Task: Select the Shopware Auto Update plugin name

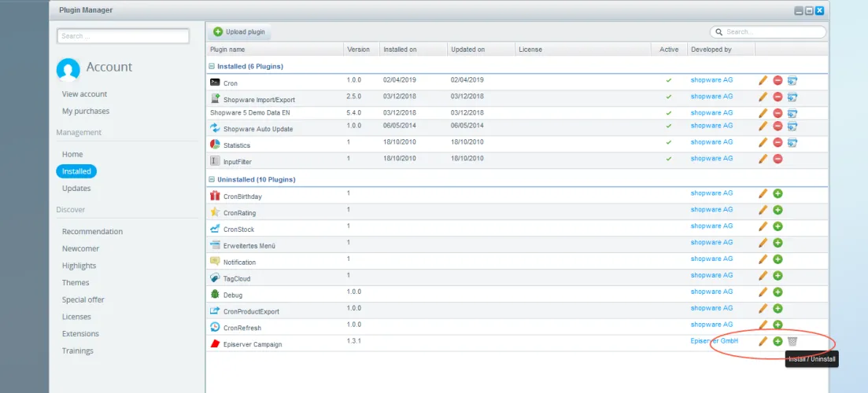Action: coord(258,130)
